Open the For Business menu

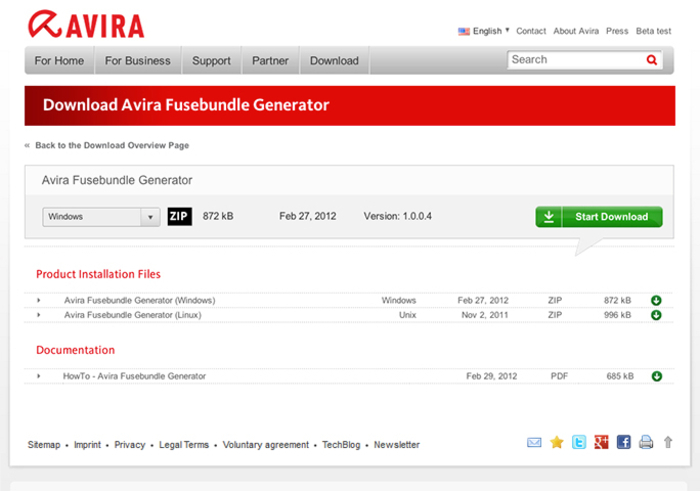point(138,61)
